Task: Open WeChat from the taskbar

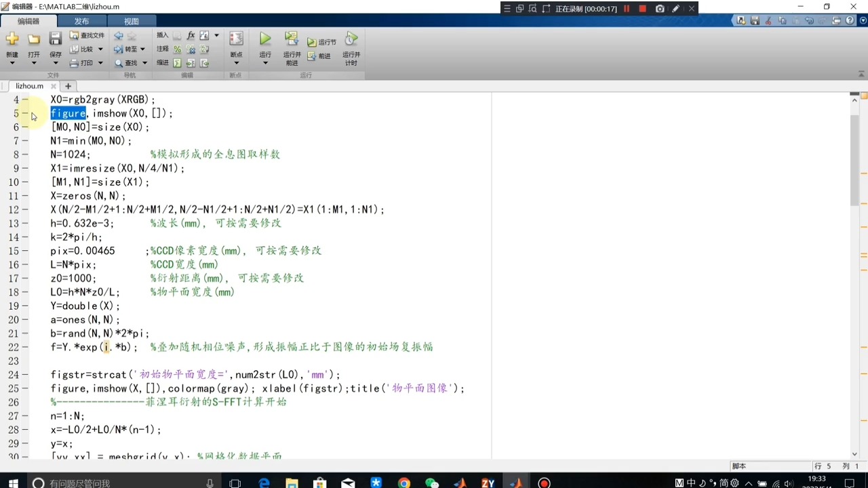Action: (432, 483)
